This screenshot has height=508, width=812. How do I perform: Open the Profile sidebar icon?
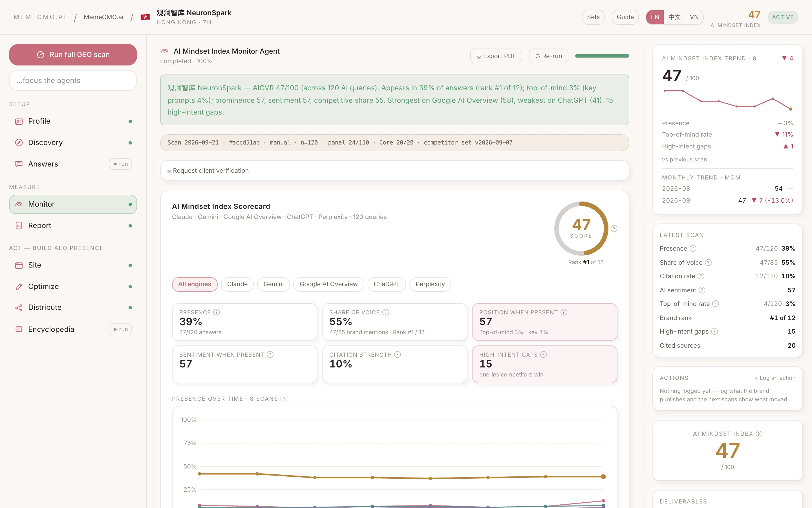[19, 121]
